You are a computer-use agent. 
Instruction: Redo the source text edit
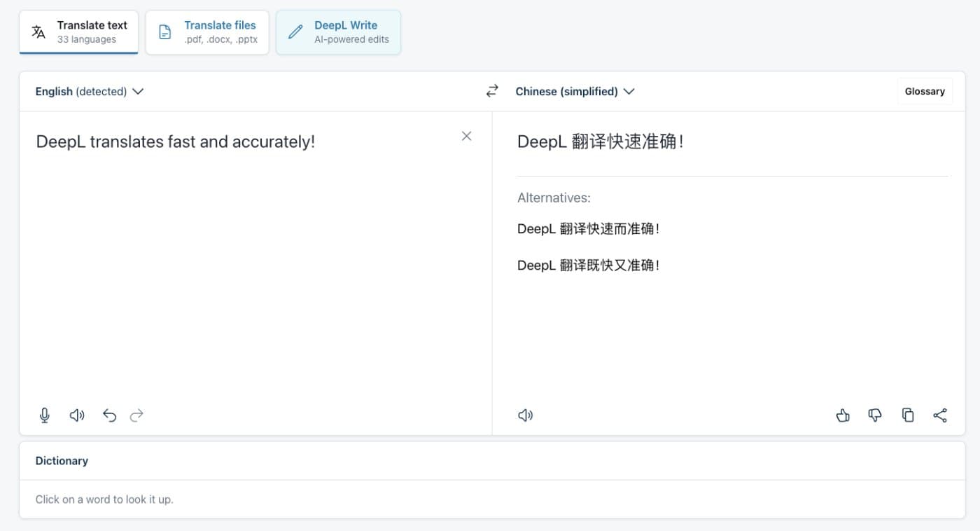pyautogui.click(x=136, y=415)
